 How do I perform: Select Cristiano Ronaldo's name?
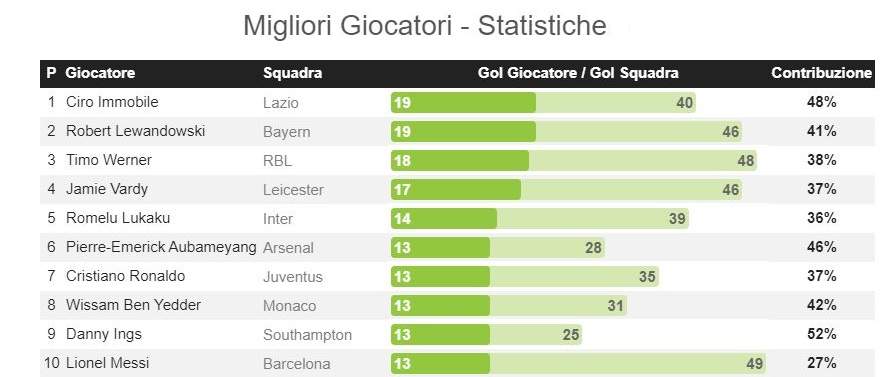coord(126,276)
